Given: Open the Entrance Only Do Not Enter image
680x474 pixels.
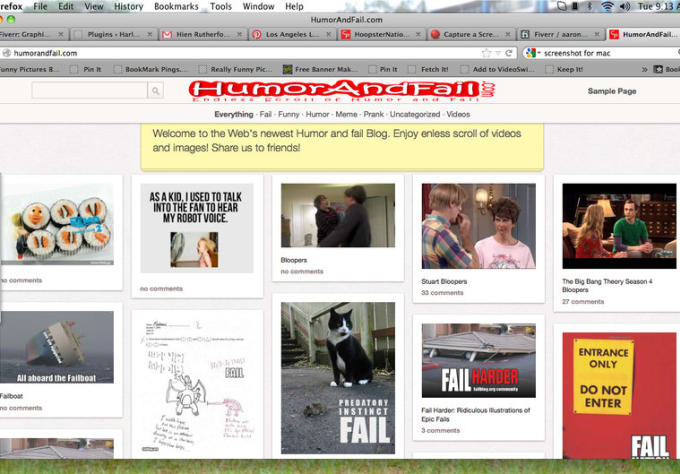Looking at the screenshot, I should click(619, 396).
